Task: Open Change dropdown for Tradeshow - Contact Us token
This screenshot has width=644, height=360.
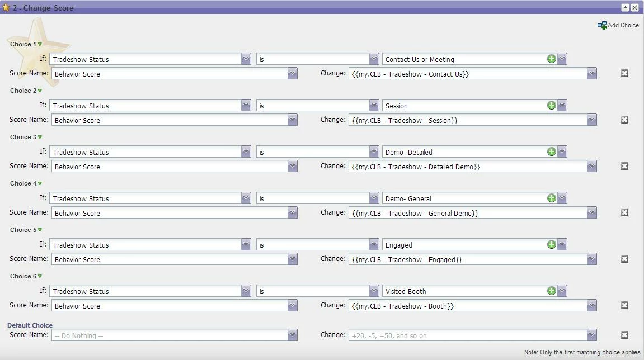Action: (591, 74)
